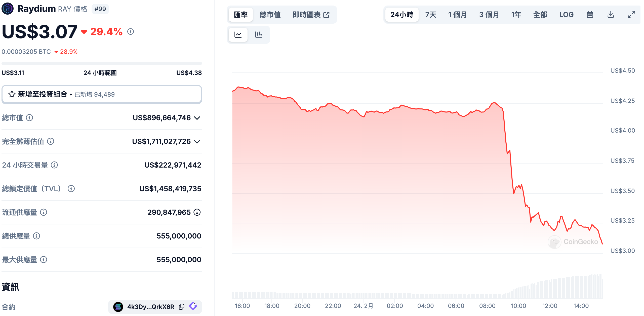The image size is (644, 316).
Task: Expand the 總市值 value dropdown chevron
Action: click(197, 118)
